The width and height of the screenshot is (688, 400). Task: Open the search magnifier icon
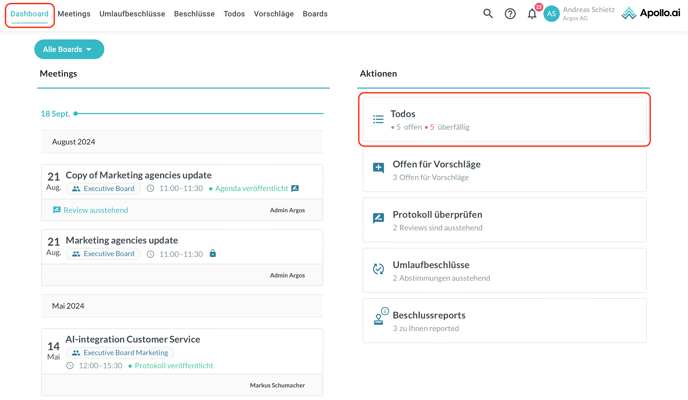[x=488, y=14]
